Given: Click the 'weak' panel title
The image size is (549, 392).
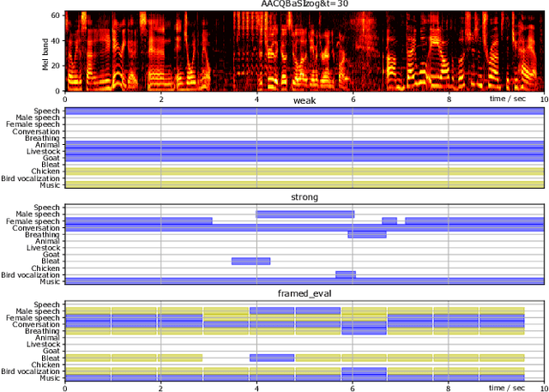Looking at the screenshot, I should coord(305,101).
